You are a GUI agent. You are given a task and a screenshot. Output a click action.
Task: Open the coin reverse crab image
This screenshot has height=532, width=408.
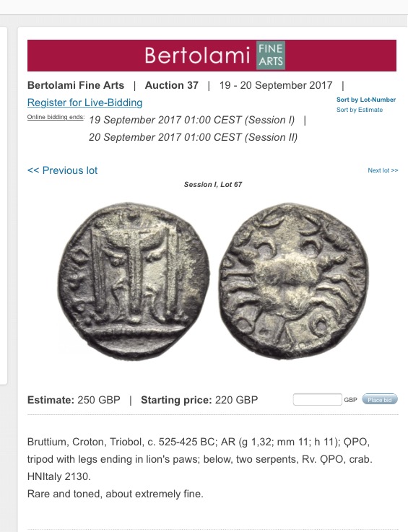292,282
